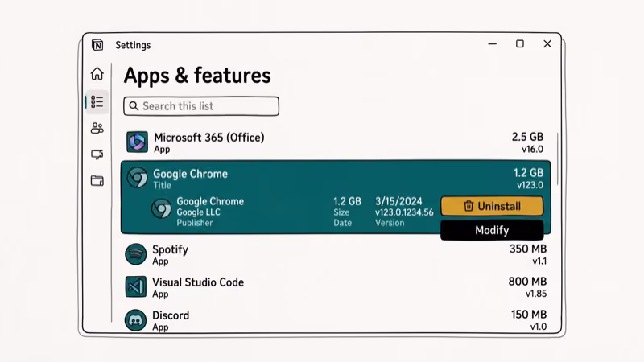Click the Chrome icon in expanded details
Screen dimensions: 644x362
coord(161,208)
